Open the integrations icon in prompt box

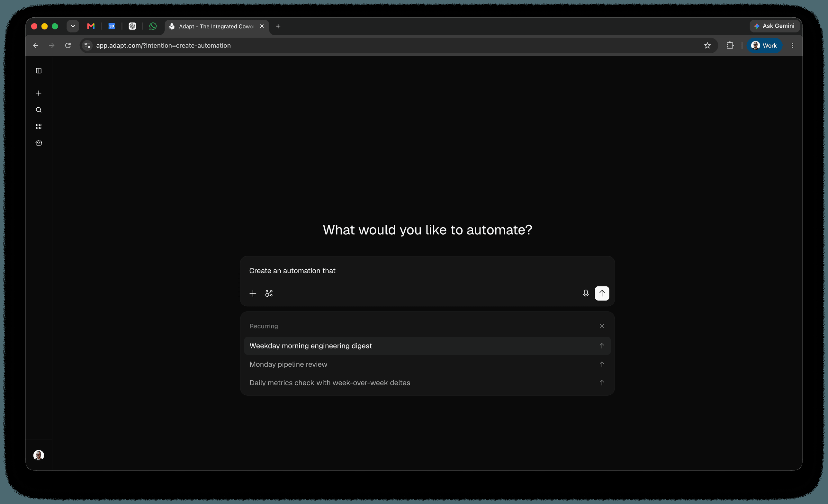click(x=269, y=293)
